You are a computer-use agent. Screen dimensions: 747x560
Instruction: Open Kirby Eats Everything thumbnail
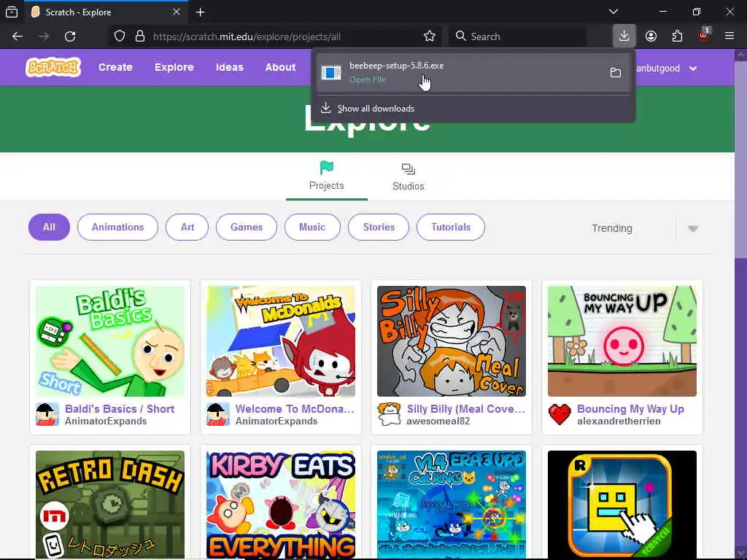click(x=281, y=504)
